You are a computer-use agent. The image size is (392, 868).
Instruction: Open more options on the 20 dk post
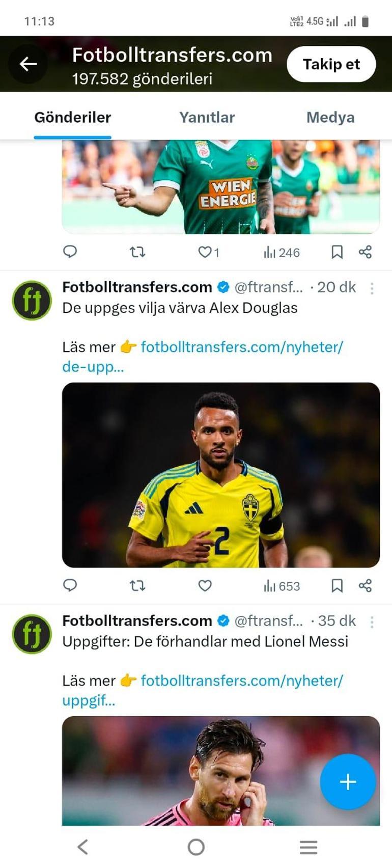372,288
